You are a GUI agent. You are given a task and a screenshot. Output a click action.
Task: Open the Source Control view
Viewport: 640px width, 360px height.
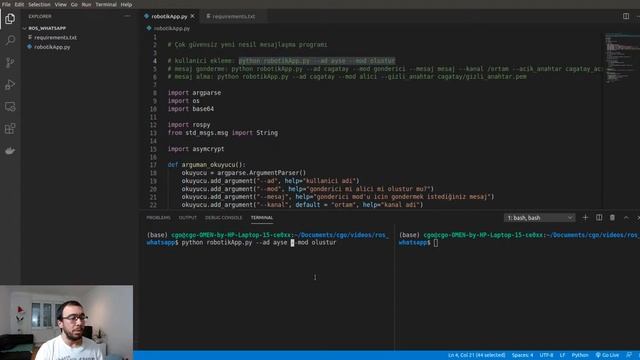[x=10, y=62]
